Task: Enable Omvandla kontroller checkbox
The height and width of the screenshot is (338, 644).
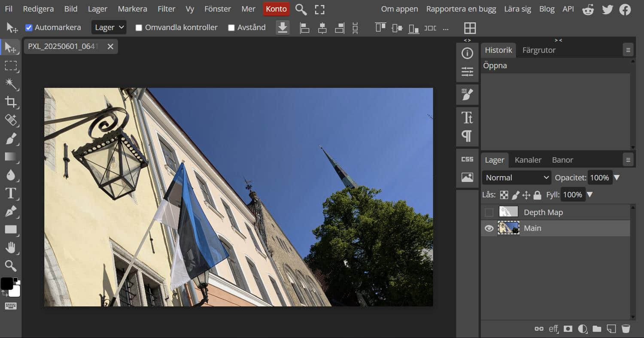Action: [139, 27]
